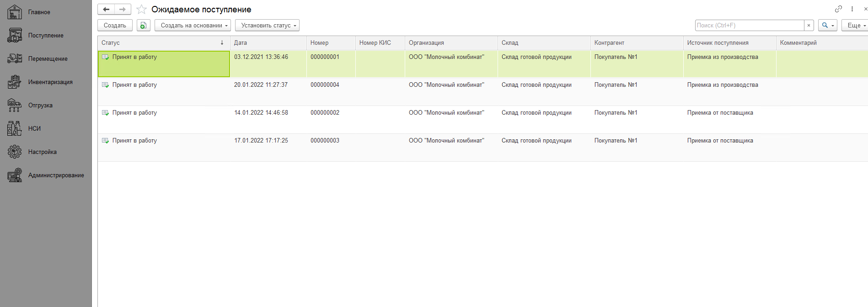Open the Поступление sidebar icon
The width and height of the screenshot is (868, 307).
(15, 36)
